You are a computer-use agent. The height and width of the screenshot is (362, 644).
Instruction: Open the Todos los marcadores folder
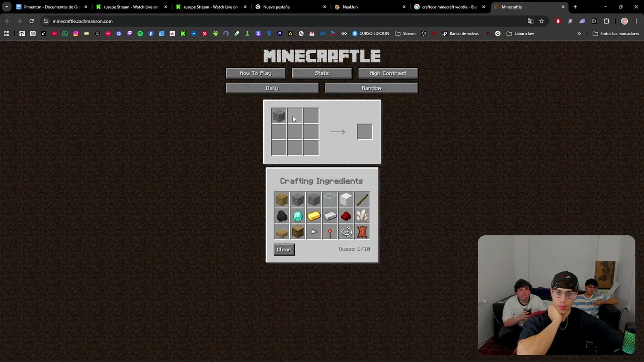point(616,34)
